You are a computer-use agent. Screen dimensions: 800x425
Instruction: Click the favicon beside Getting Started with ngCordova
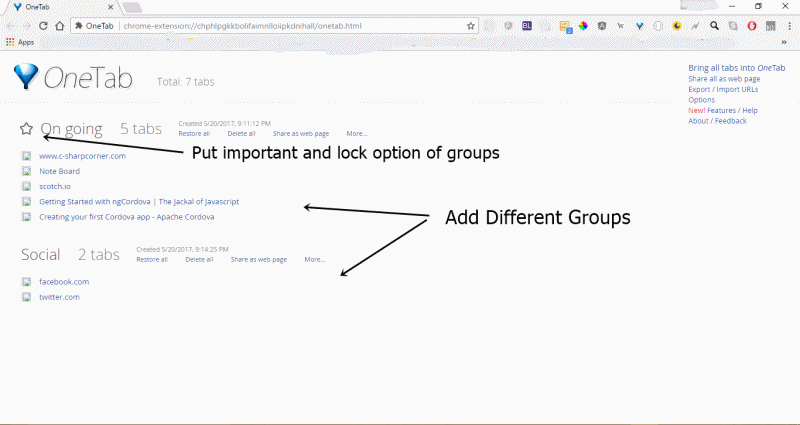26,202
